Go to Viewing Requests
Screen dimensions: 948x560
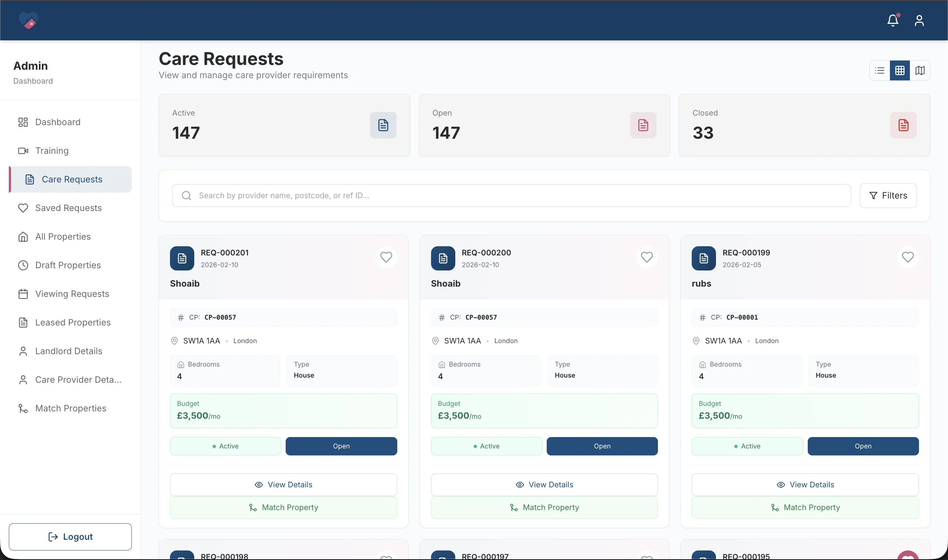point(70,294)
